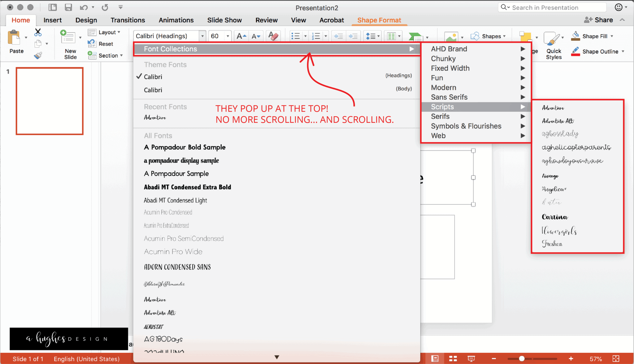The image size is (634, 364).
Task: Click the Save icon in title bar
Action: click(68, 7)
